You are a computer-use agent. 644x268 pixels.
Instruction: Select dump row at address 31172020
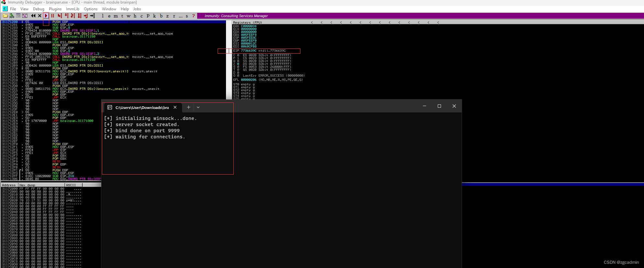[41, 200]
